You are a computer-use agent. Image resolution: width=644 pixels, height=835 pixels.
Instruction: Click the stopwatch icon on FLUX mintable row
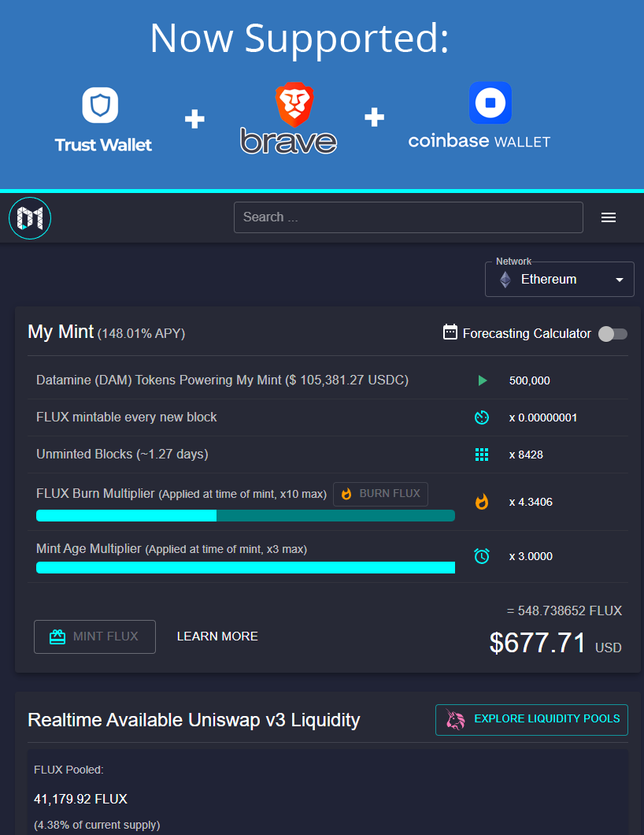[482, 417]
